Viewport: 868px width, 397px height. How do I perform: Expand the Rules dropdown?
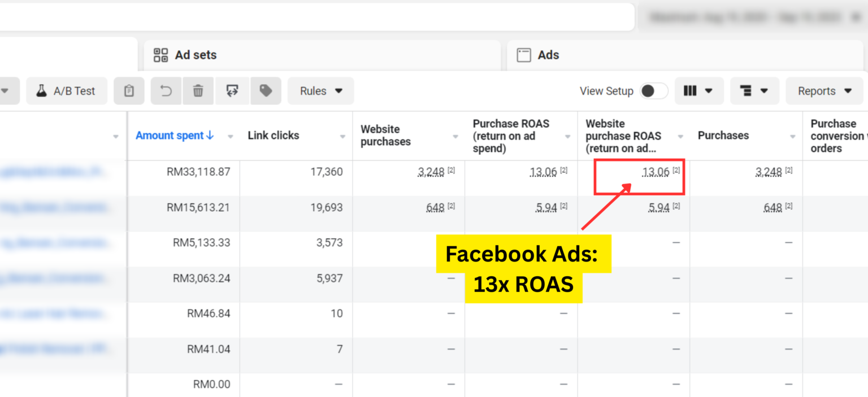[320, 91]
